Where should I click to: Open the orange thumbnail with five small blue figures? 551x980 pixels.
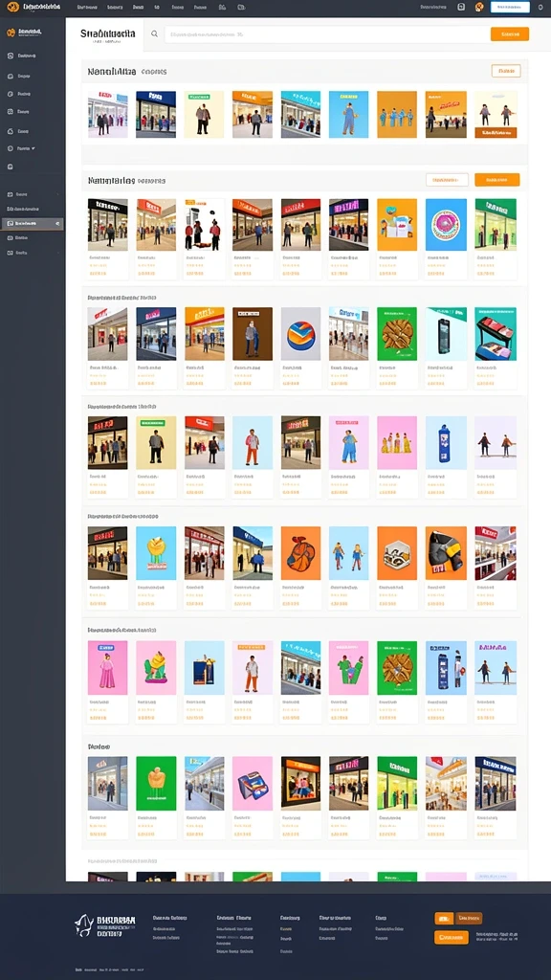click(x=397, y=115)
